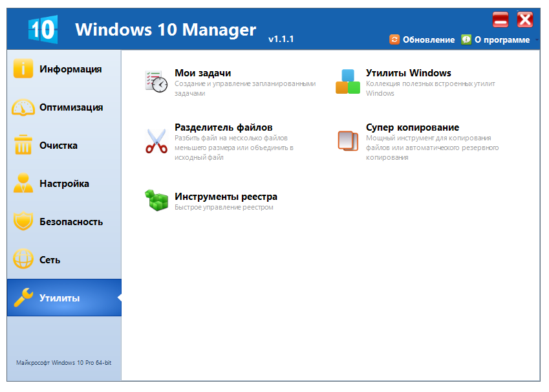Click the Майкрософт Windows 10 Pro 64-bit text
Viewport: 549px width, 392px height.
(64, 363)
